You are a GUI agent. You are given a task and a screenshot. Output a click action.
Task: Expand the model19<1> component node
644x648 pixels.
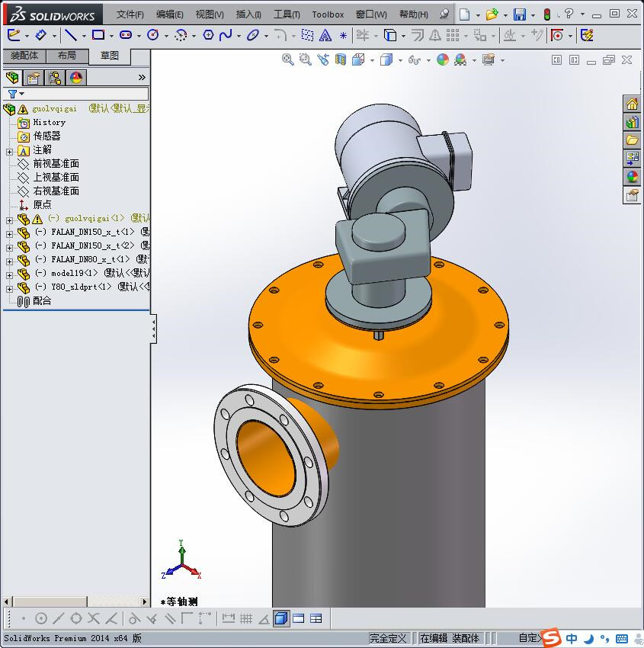click(9, 275)
